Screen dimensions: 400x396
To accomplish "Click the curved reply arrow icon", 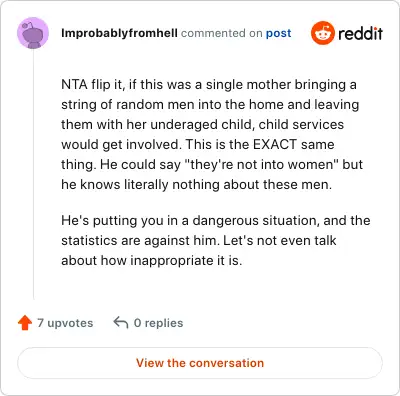I will [121, 323].
